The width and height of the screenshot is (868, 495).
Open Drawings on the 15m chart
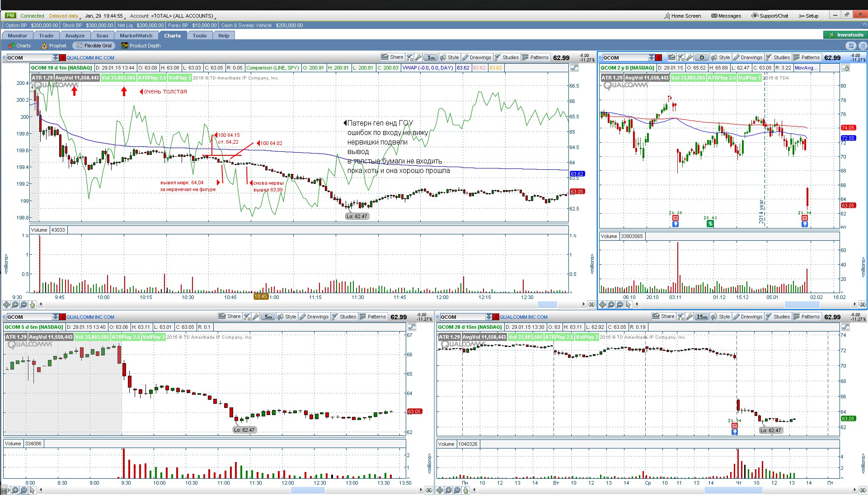tap(748, 317)
